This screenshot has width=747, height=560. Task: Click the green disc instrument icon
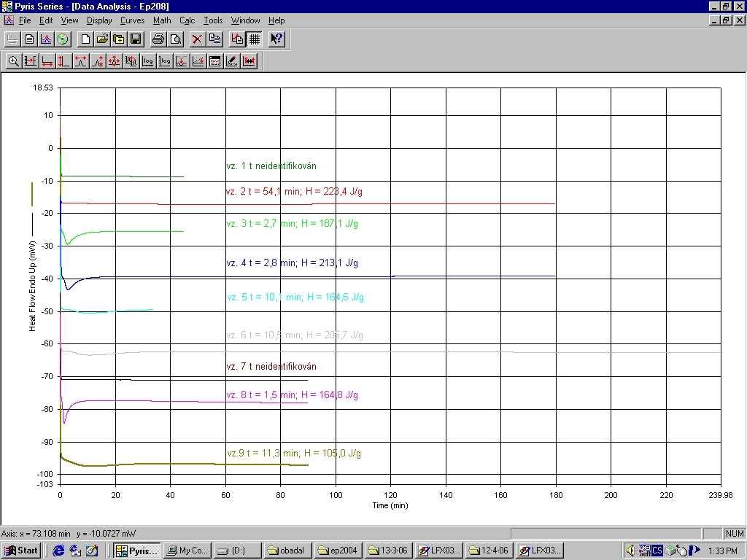(x=63, y=39)
